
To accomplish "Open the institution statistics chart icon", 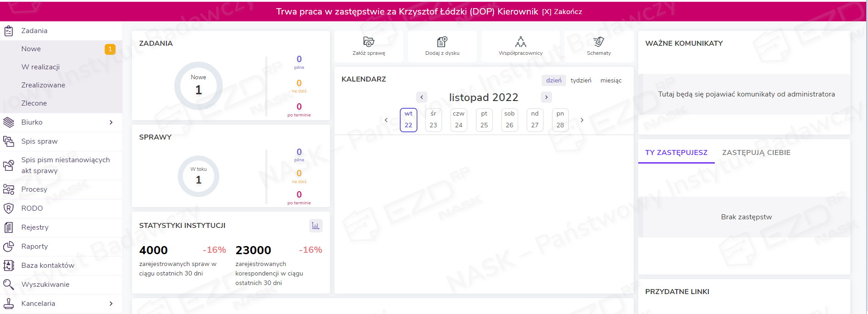I will pyautogui.click(x=315, y=226).
